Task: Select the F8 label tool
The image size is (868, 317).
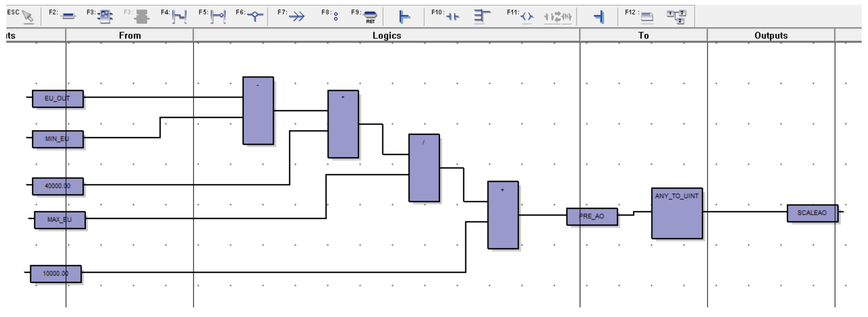Action: [x=335, y=16]
